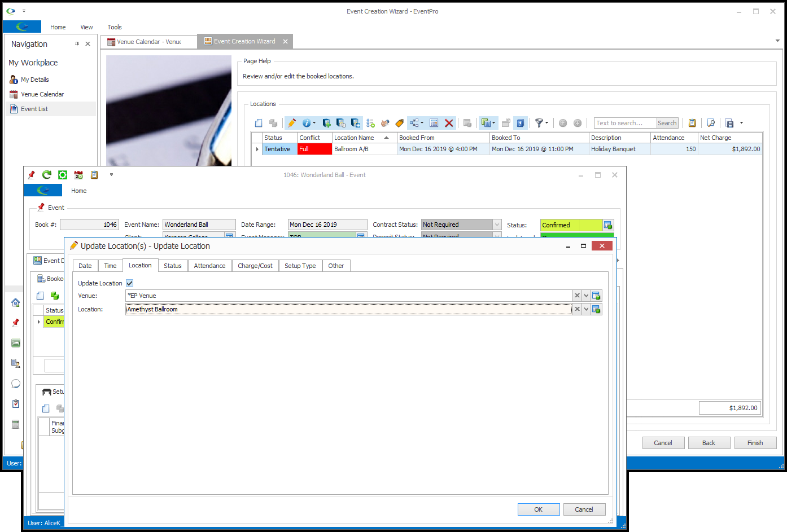This screenshot has height=532, width=787.
Task: Click the funnel filter icon in Locations toolbar
Action: (539, 123)
